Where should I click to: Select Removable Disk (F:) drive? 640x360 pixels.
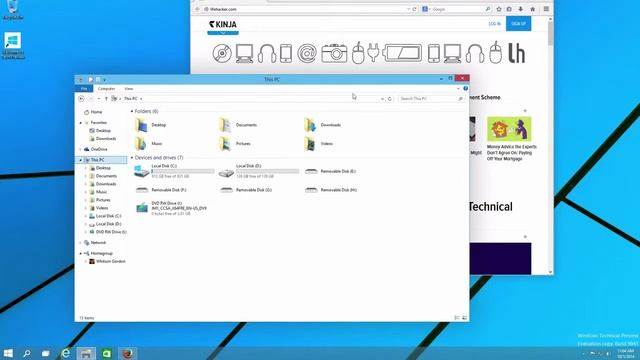[161, 190]
